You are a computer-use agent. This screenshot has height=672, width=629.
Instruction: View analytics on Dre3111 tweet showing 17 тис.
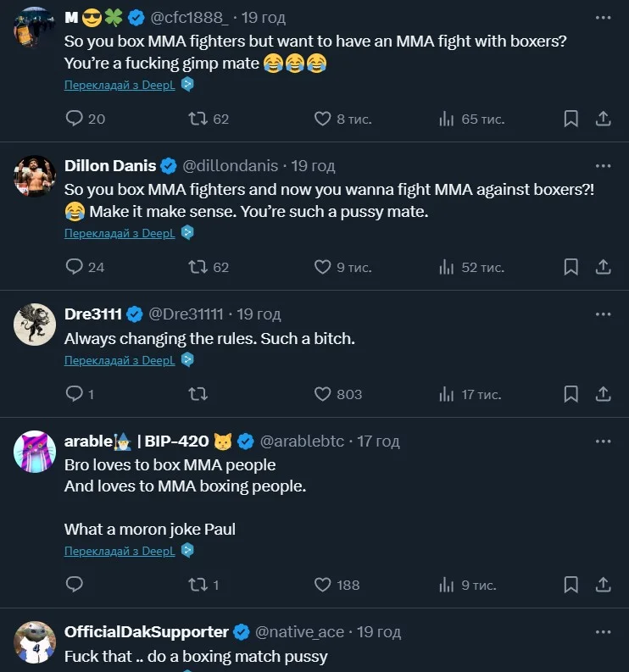(470, 394)
